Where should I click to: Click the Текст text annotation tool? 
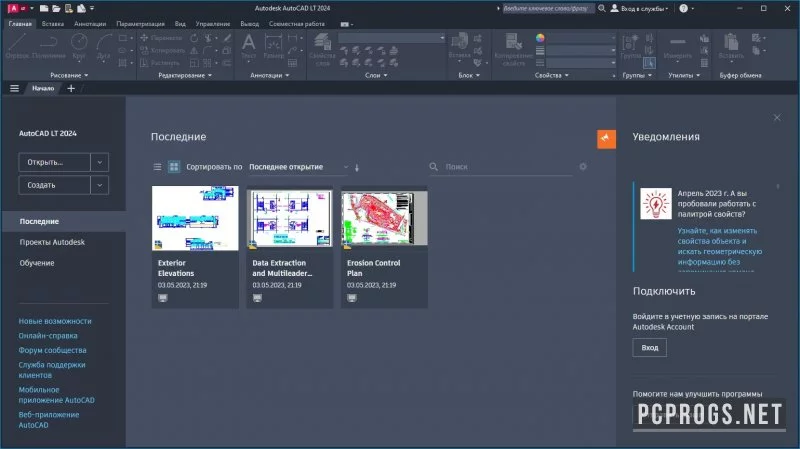tap(248, 46)
